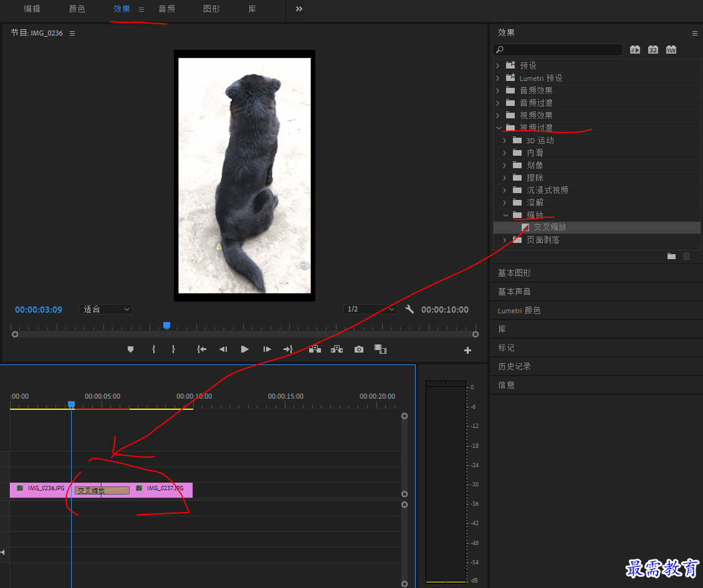
Task: Switch to the 效果 workspace tab
Action: (x=122, y=9)
